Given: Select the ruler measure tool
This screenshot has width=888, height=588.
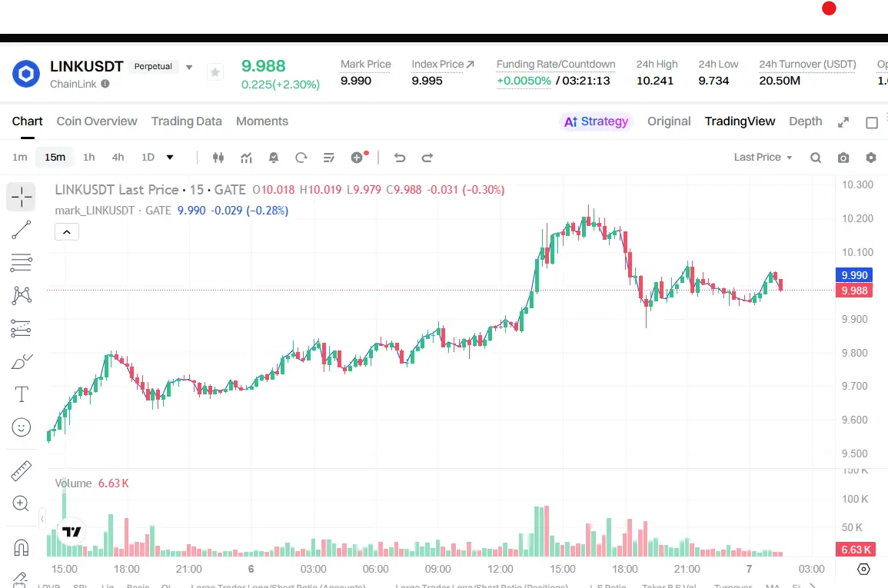Looking at the screenshot, I should [x=21, y=471].
